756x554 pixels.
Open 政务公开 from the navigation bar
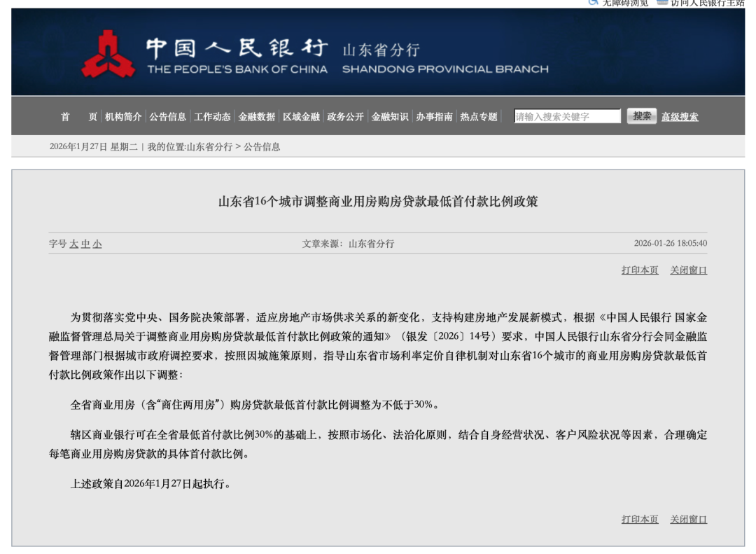point(345,117)
